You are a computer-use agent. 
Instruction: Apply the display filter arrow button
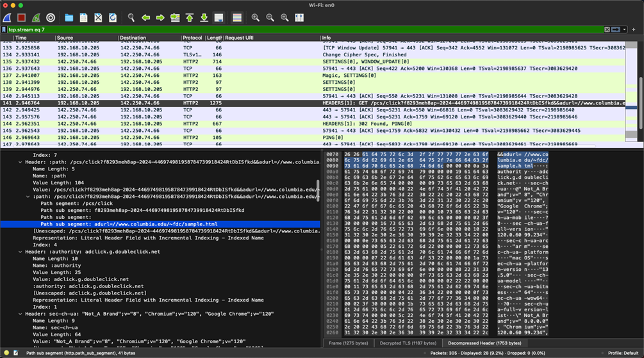point(616,29)
